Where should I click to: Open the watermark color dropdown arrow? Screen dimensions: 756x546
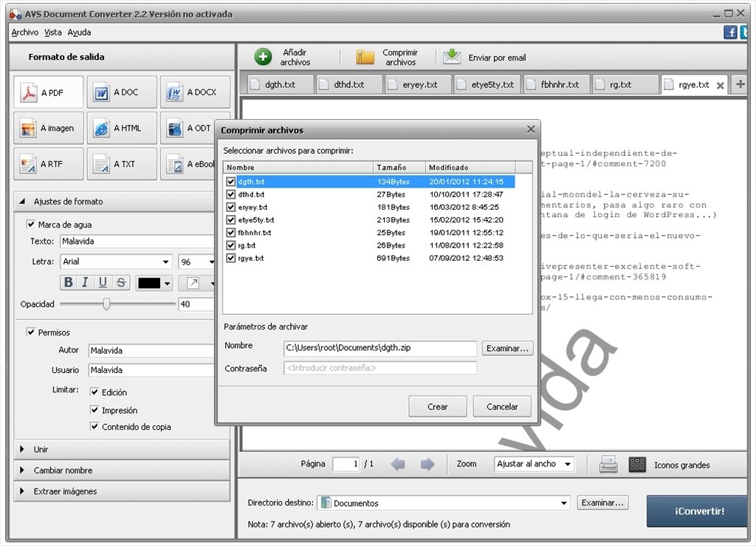pos(168,283)
